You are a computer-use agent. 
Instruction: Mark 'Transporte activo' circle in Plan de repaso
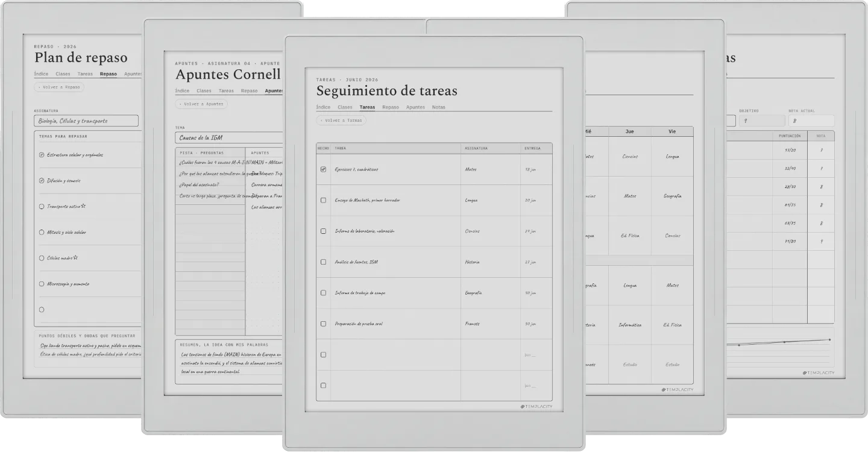coord(42,206)
